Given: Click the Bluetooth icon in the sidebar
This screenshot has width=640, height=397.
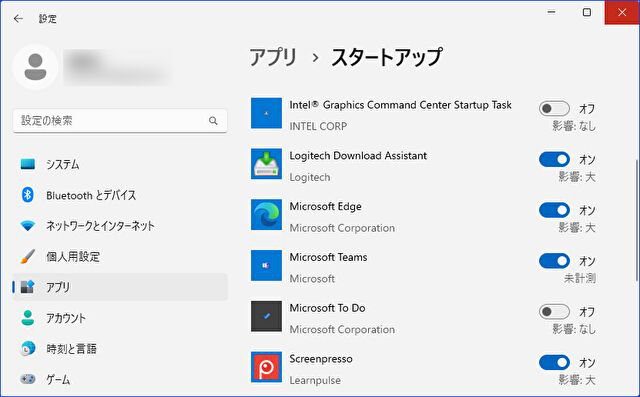Looking at the screenshot, I should [x=28, y=195].
